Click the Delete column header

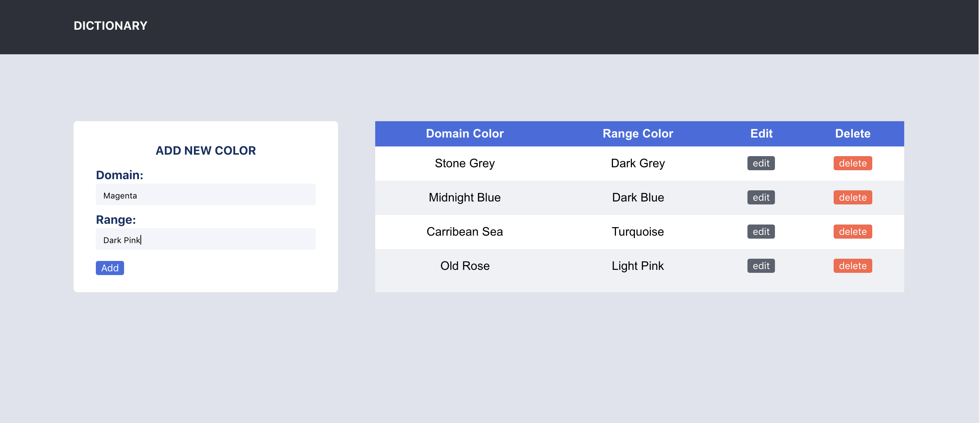853,134
